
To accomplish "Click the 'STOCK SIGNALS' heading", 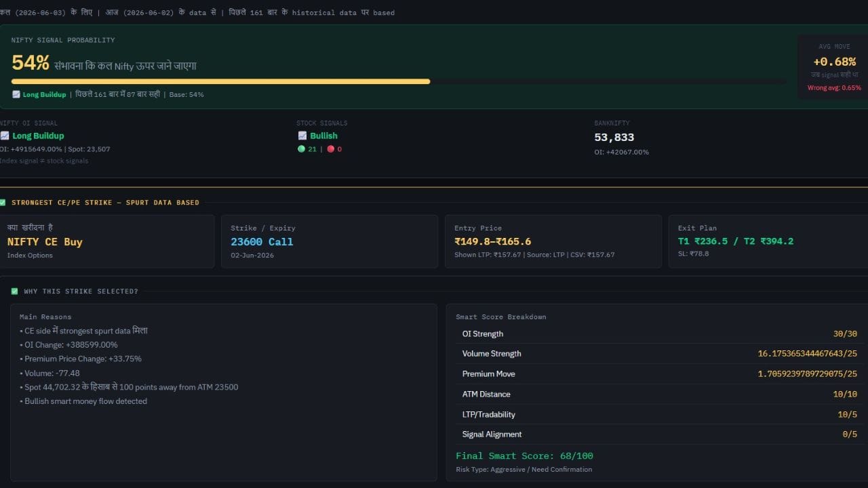I will click(x=322, y=123).
